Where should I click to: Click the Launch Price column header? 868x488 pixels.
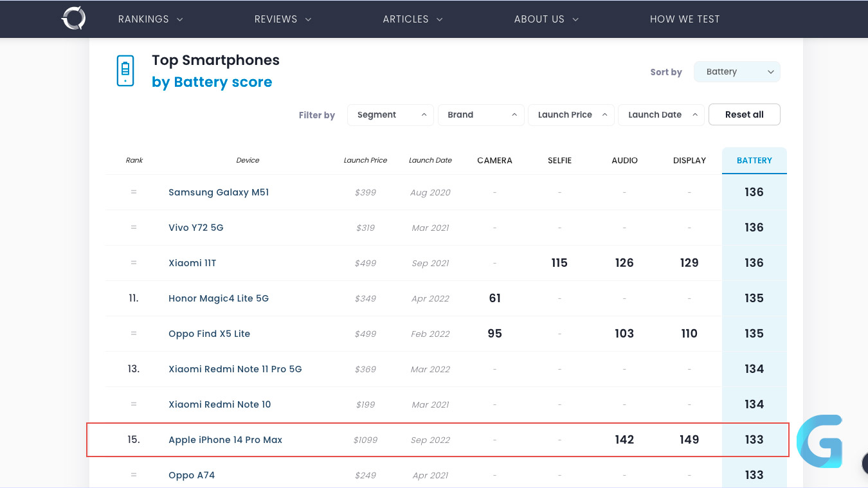[x=365, y=160]
